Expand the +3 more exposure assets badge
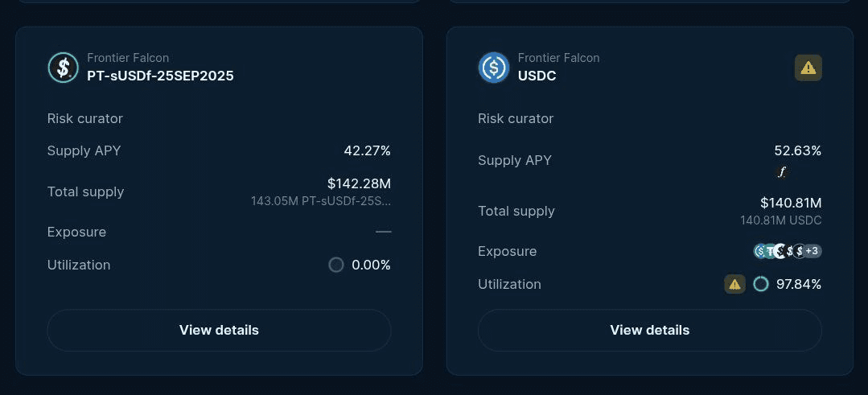The width and height of the screenshot is (868, 395). tap(812, 251)
